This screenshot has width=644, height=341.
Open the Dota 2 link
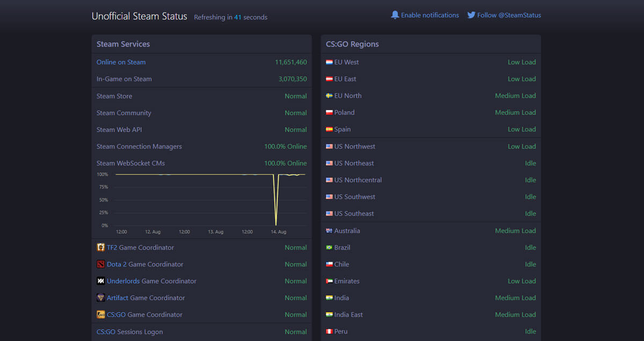click(x=116, y=264)
